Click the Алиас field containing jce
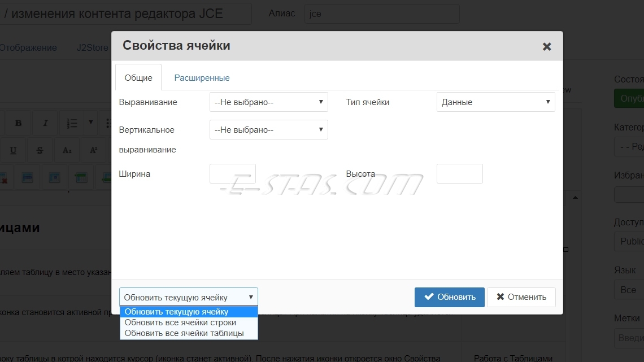Viewport: 644px width, 362px height. [x=382, y=14]
